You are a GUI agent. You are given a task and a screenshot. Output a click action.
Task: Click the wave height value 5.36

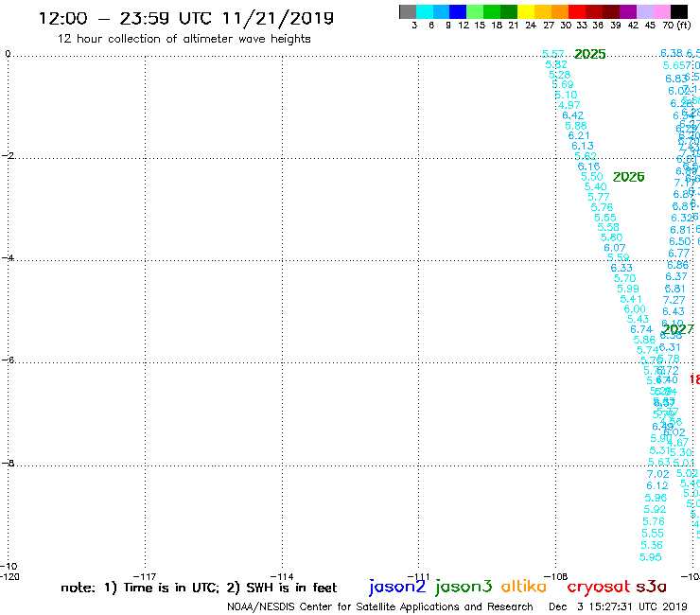coord(652,545)
